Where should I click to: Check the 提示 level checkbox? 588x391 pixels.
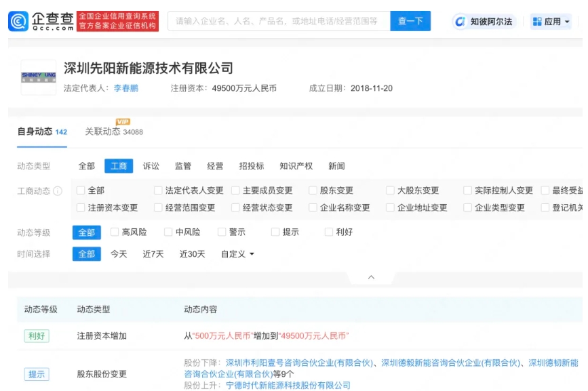275,232
